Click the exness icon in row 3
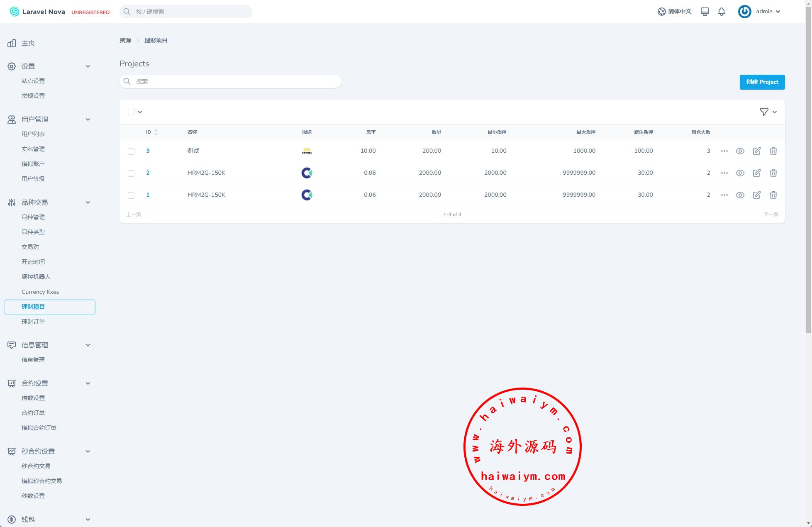The width and height of the screenshot is (812, 527). (307, 151)
